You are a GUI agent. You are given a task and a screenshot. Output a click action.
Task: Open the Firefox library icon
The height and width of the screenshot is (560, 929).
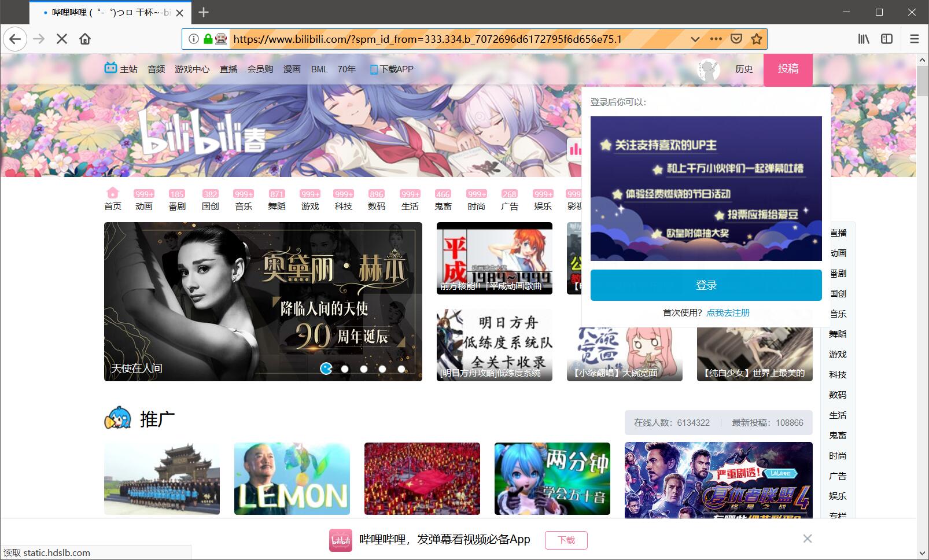(x=864, y=39)
